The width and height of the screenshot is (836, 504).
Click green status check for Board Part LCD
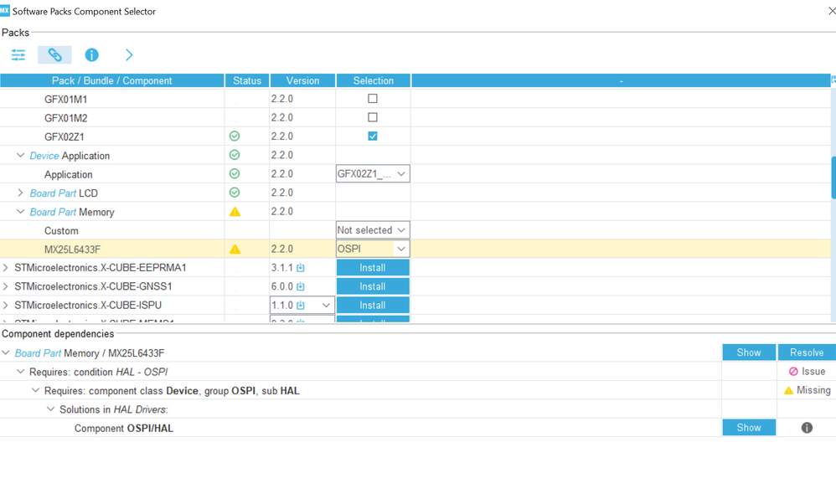click(235, 193)
